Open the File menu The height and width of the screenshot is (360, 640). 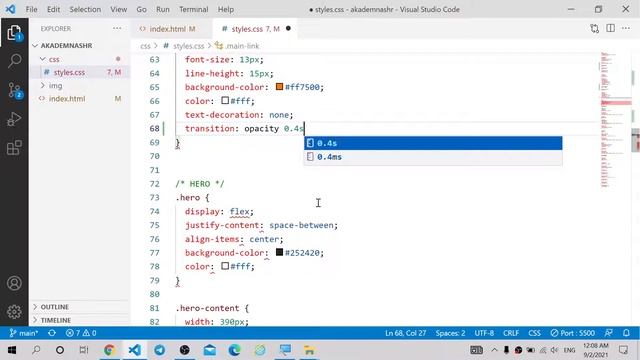pyautogui.click(x=31, y=9)
